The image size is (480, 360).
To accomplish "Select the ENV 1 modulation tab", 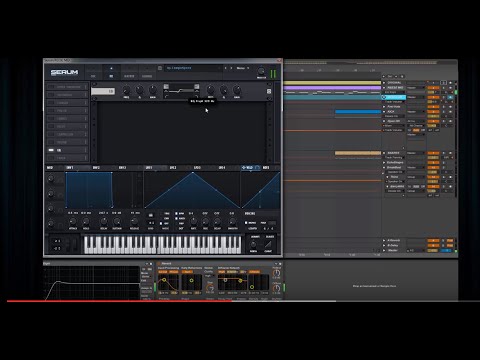I will [x=70, y=168].
